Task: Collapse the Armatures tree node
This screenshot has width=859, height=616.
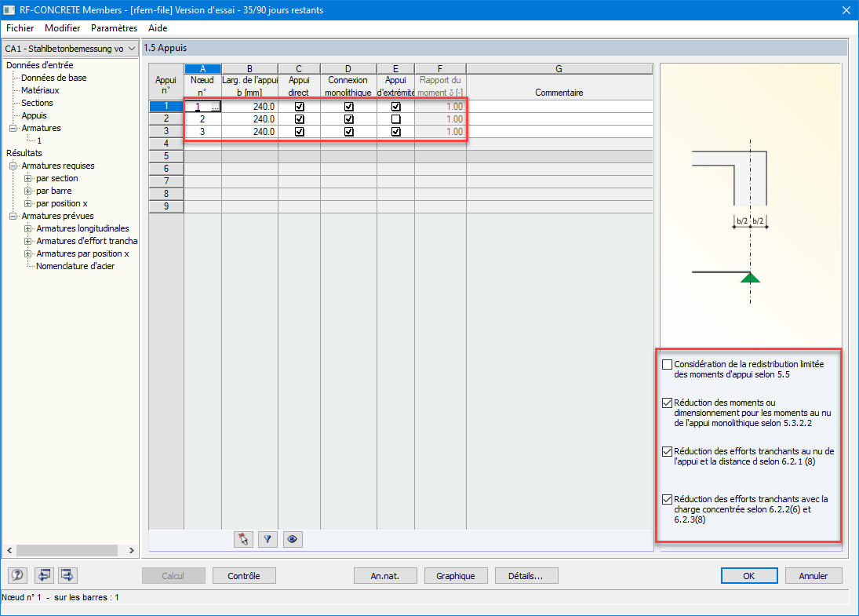Action: (13, 128)
